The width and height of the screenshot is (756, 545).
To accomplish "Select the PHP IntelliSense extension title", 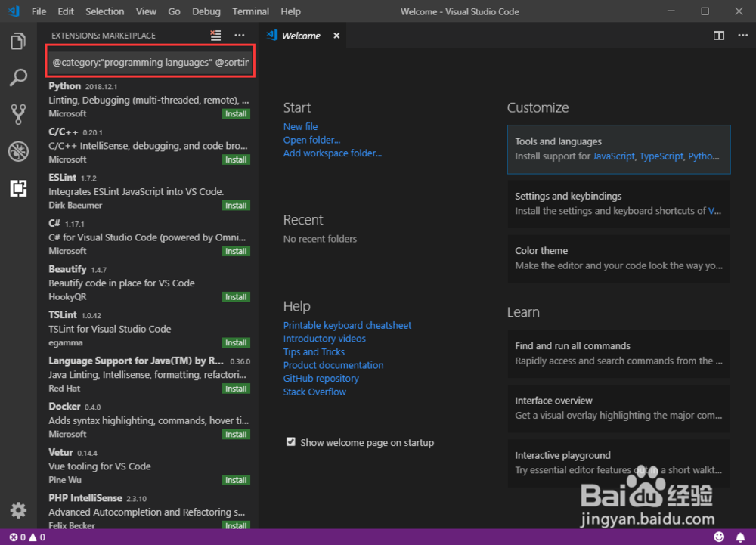I will tap(85, 498).
